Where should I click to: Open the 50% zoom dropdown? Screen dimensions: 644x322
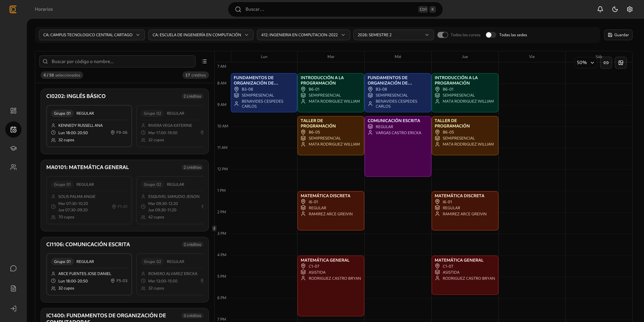pos(585,63)
